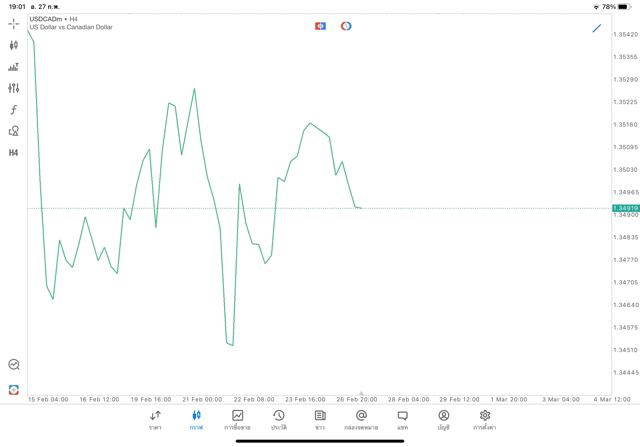640x447 pixels.
Task: Tap the current price label 1.34919
Action: click(x=625, y=208)
